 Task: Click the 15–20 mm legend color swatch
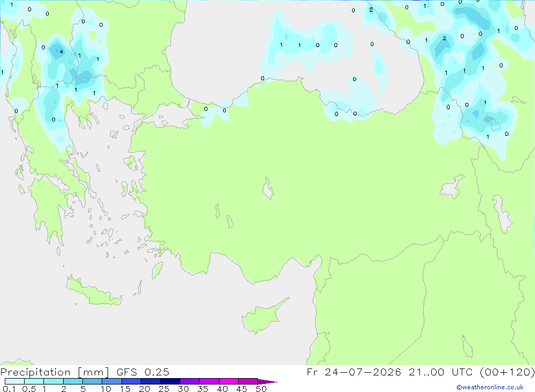(132, 381)
